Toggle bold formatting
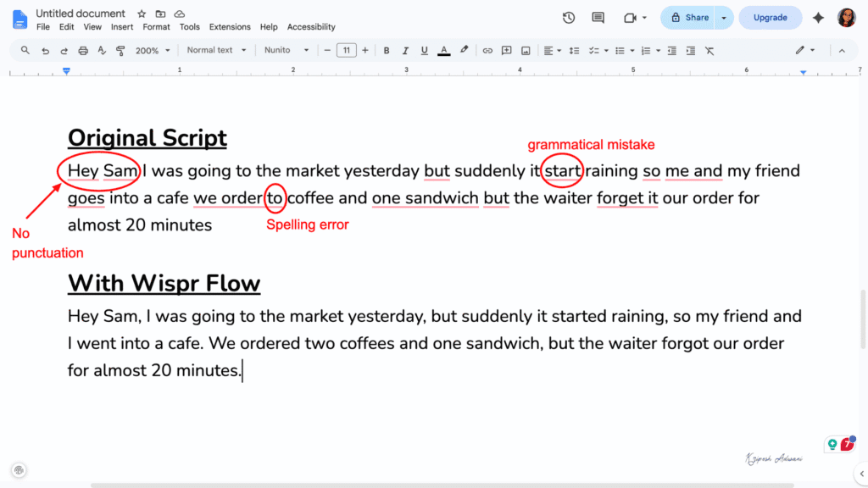Screen dimensions: 868x488 (x=387, y=51)
